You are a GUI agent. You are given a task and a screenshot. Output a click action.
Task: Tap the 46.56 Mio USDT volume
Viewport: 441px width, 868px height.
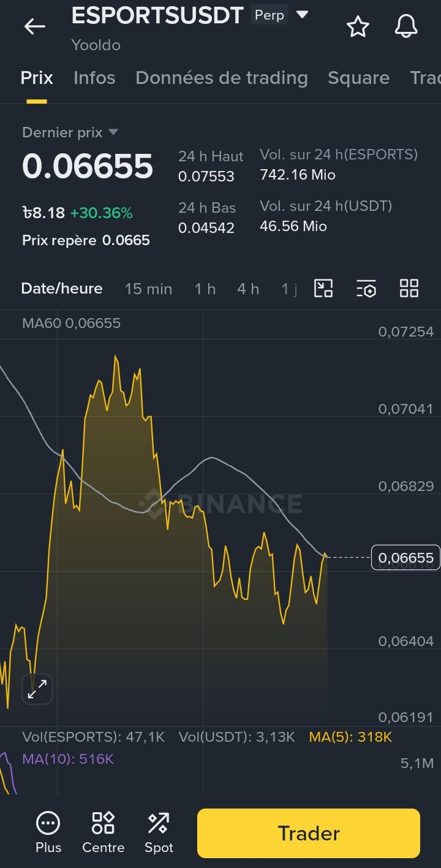click(293, 226)
